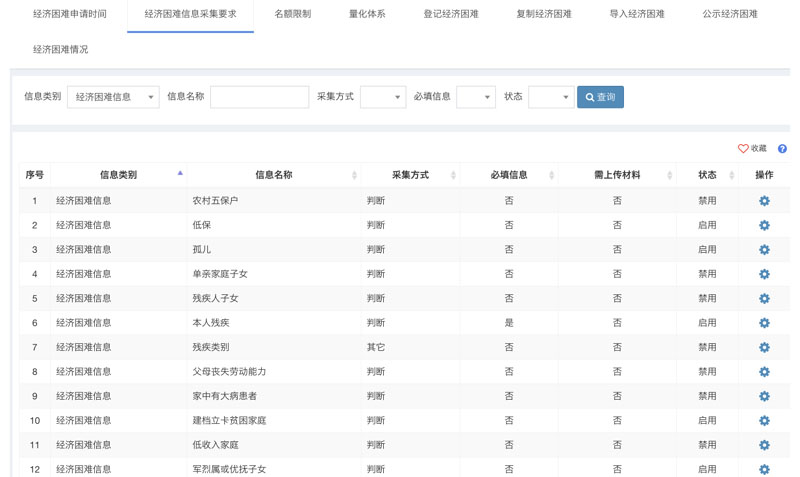
Task: Sort by 需上传材料 column header
Action: 617,175
